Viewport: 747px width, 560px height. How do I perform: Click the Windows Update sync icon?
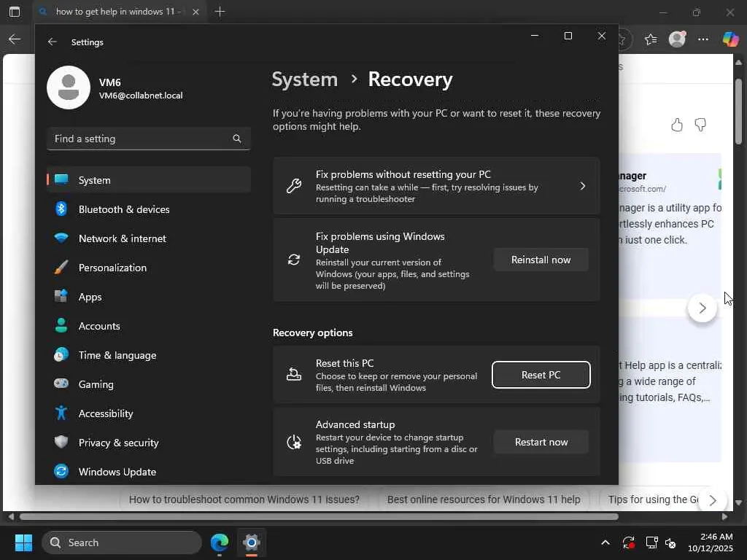pos(61,471)
